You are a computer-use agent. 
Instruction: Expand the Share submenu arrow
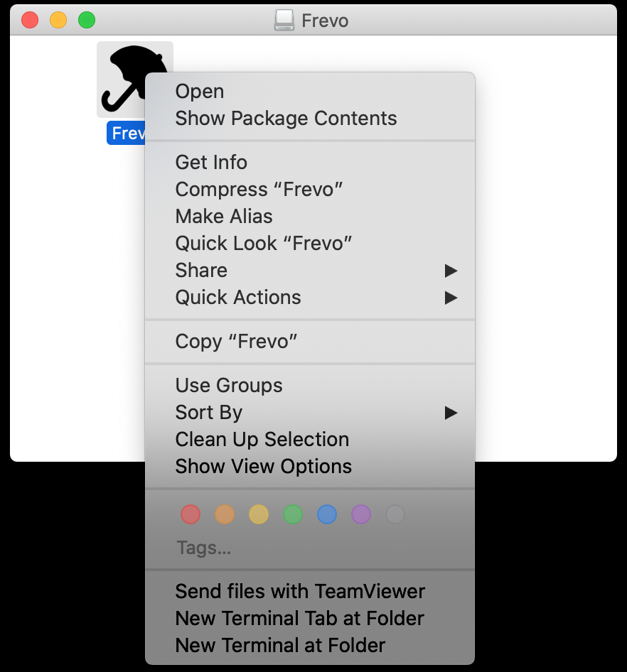tap(451, 271)
